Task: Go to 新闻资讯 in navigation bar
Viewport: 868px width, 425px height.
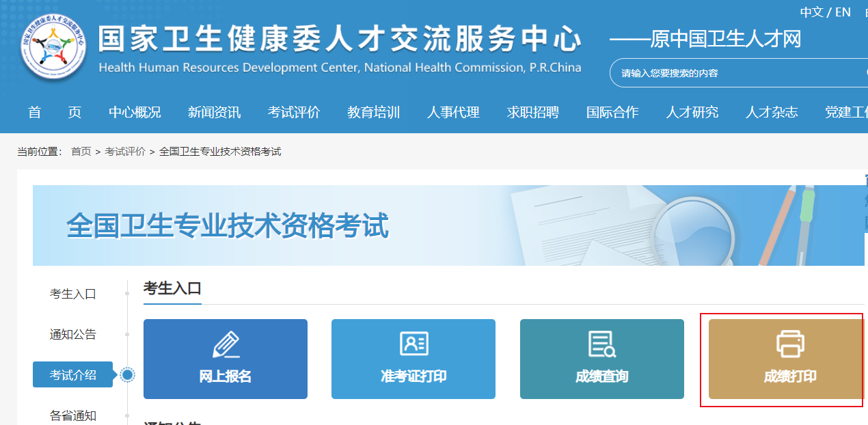Action: pos(214,112)
